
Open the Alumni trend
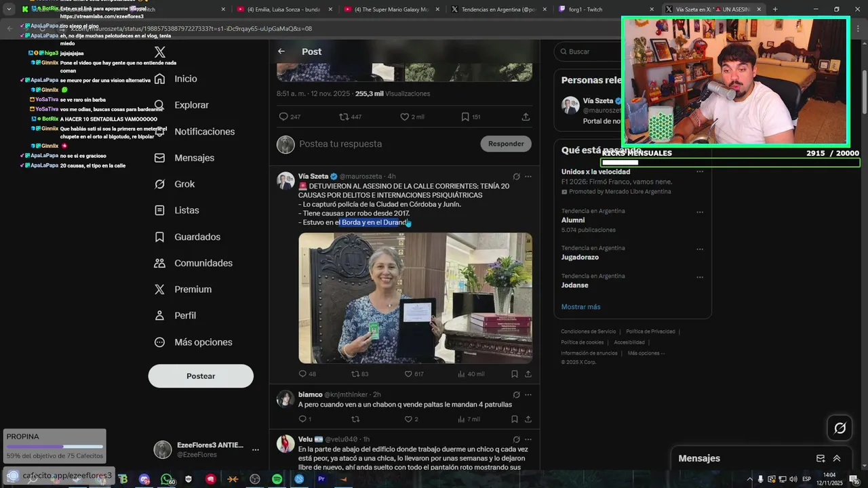(573, 220)
